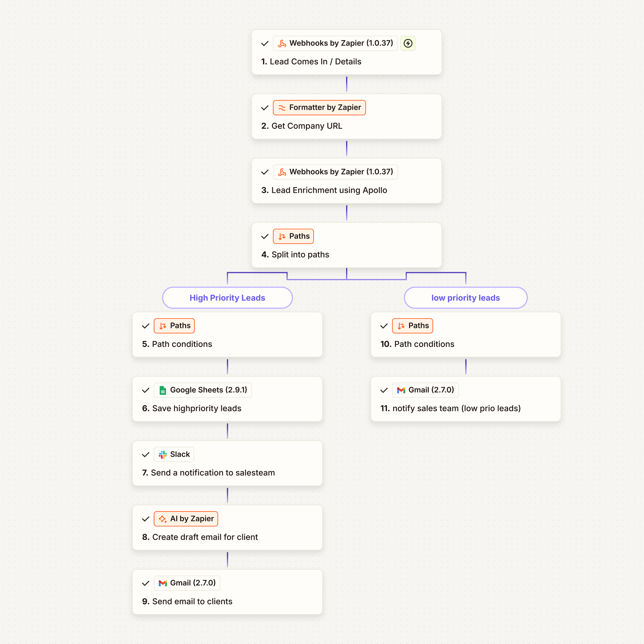Screen dimensions: 644x644
Task: Click the Paths badge on step 10
Action: [x=412, y=326]
